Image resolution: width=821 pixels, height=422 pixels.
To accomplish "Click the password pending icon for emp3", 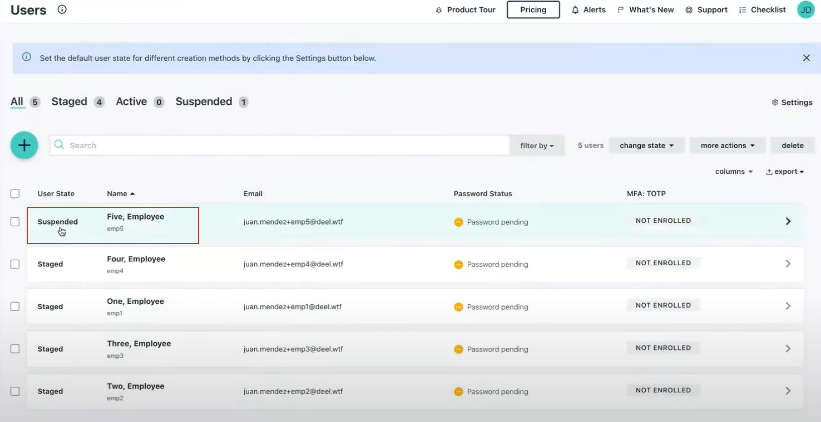I will tap(459, 349).
